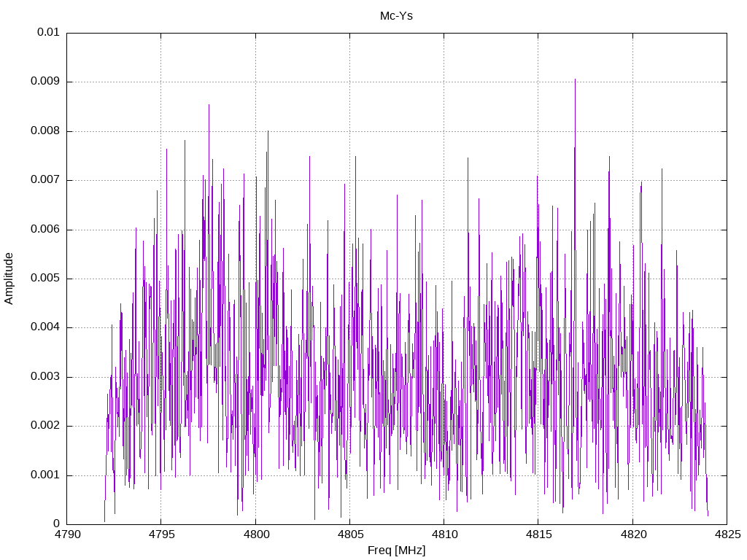Click the 0.009 y-axis tick label
Screen dimensions: 747x560
point(45,82)
